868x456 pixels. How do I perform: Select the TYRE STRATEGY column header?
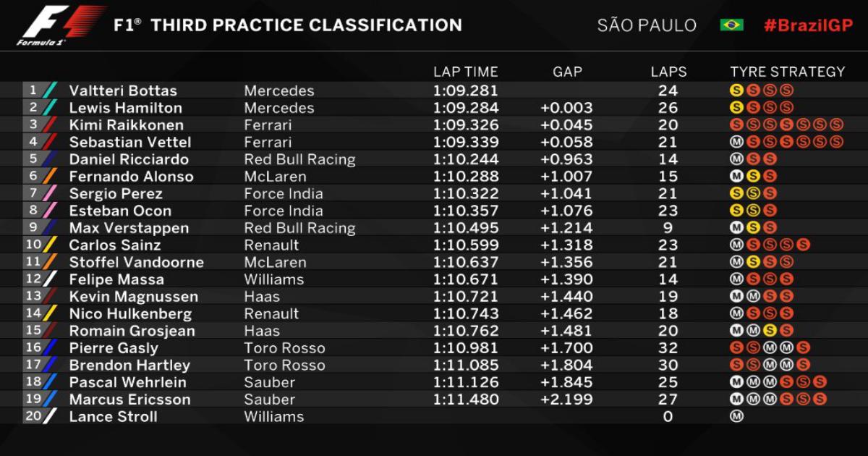[x=787, y=72]
